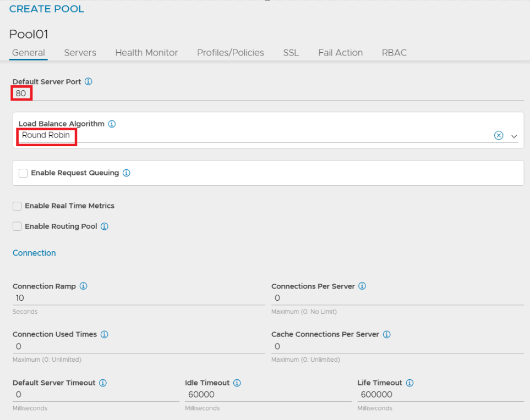This screenshot has width=530, height=420.
Task: Open Connection Ramp info icon
Action: tap(83, 286)
